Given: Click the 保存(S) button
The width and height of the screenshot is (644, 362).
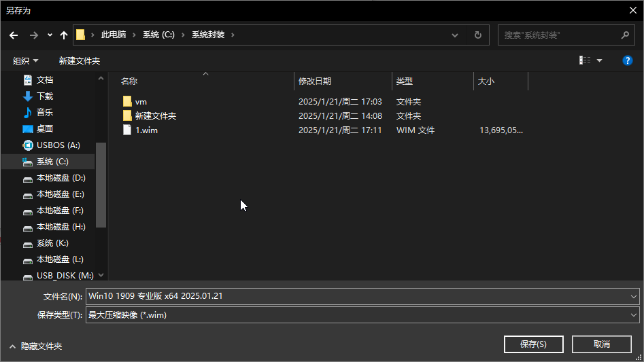Looking at the screenshot, I should pos(533,344).
